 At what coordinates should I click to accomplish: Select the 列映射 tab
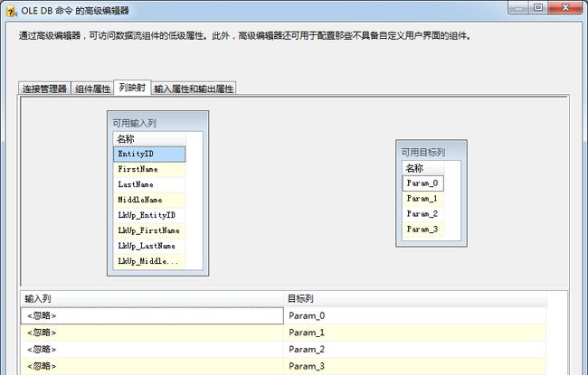coord(132,88)
